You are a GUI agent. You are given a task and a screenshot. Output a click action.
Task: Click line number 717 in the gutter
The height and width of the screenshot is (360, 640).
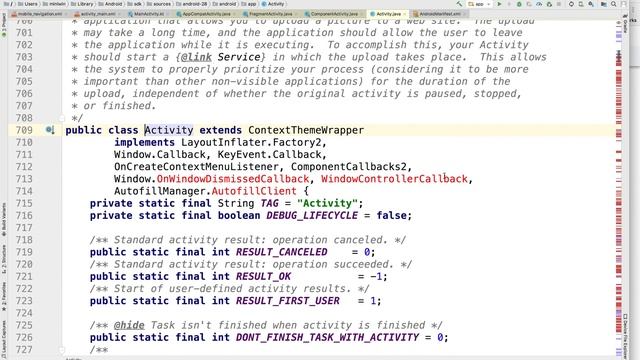click(24, 228)
